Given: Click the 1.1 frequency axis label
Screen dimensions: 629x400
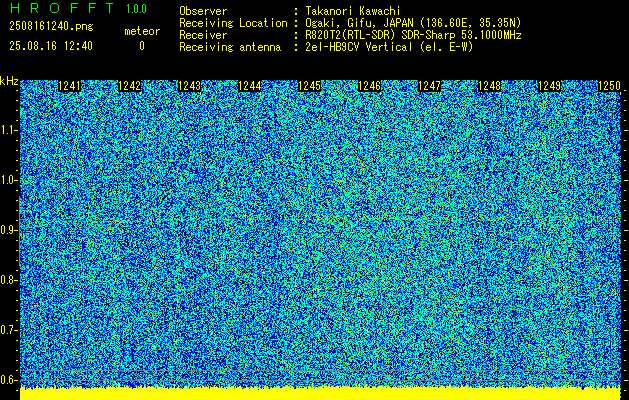Looking at the screenshot, I should [8, 130].
